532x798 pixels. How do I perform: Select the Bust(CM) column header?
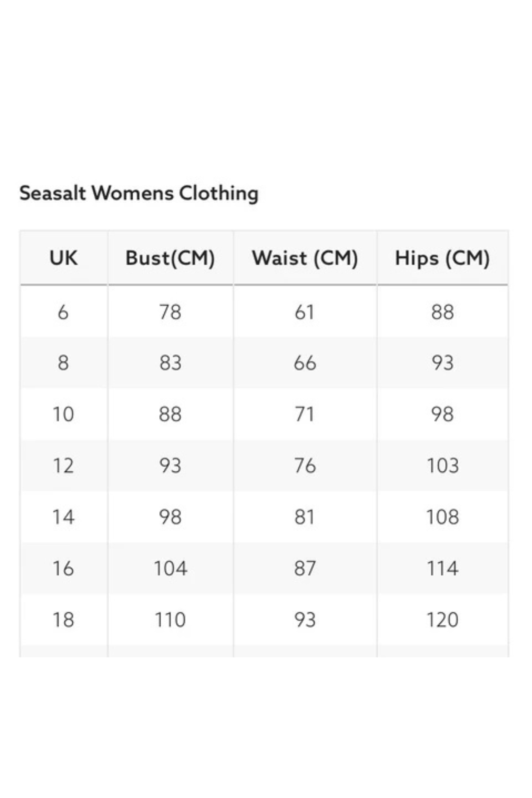coord(170,258)
